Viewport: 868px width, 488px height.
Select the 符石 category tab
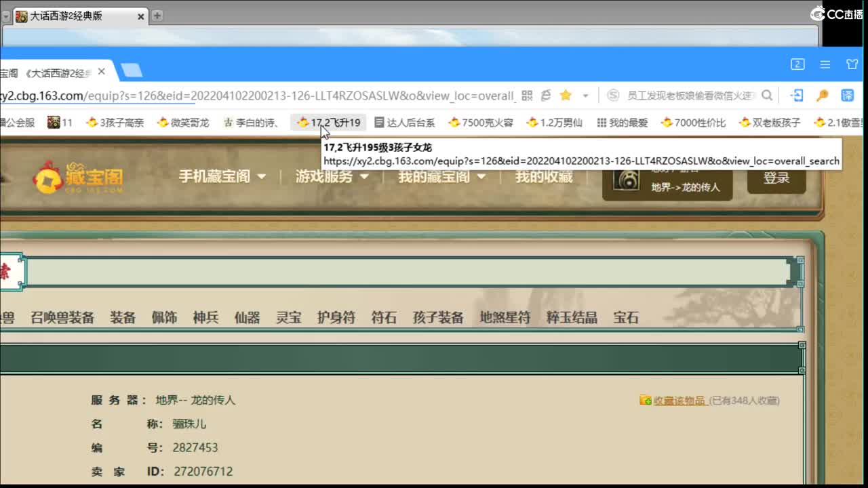384,318
